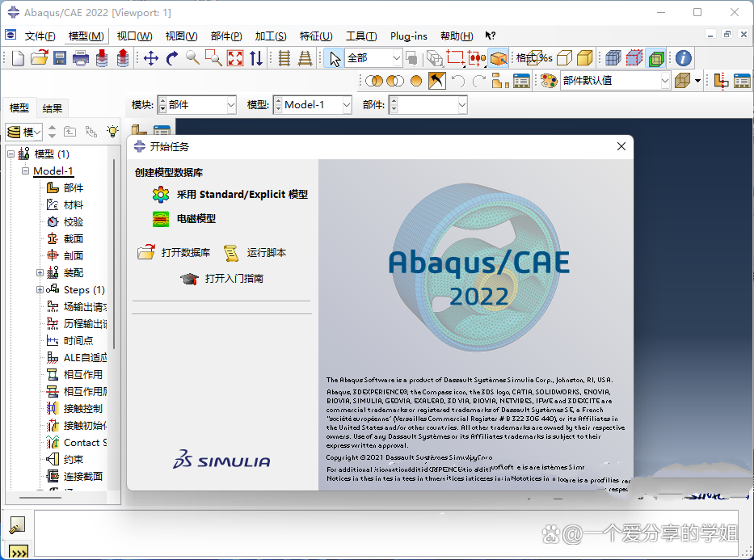Expand the Steps (1) tree node
This screenshot has width=754, height=560.
click(x=40, y=290)
